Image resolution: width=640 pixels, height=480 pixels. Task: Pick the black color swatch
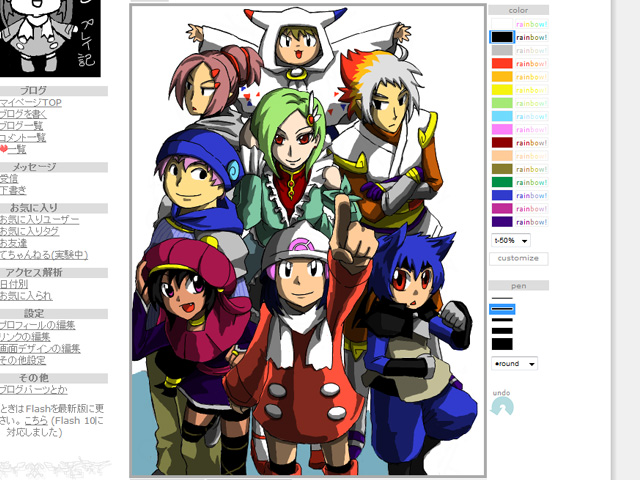click(502, 37)
